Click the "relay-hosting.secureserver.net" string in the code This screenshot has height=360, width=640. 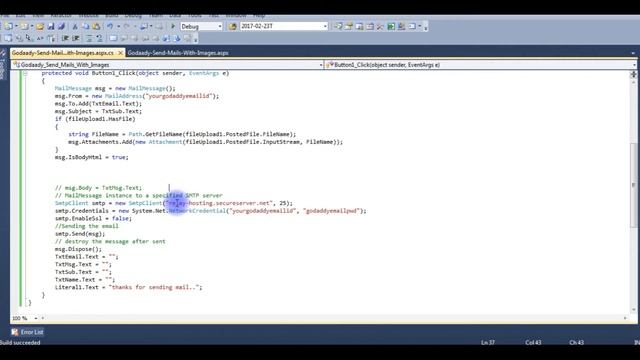tap(219, 203)
